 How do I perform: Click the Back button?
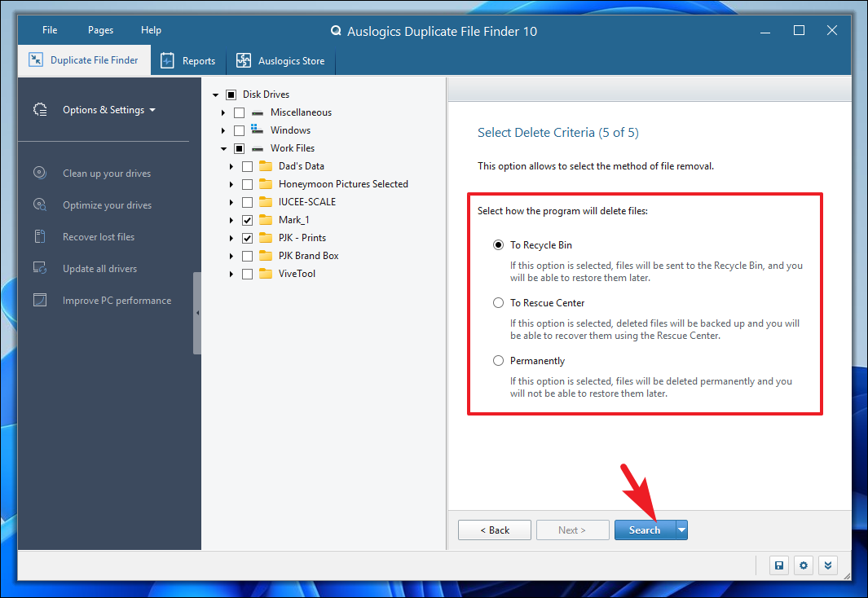pyautogui.click(x=495, y=530)
